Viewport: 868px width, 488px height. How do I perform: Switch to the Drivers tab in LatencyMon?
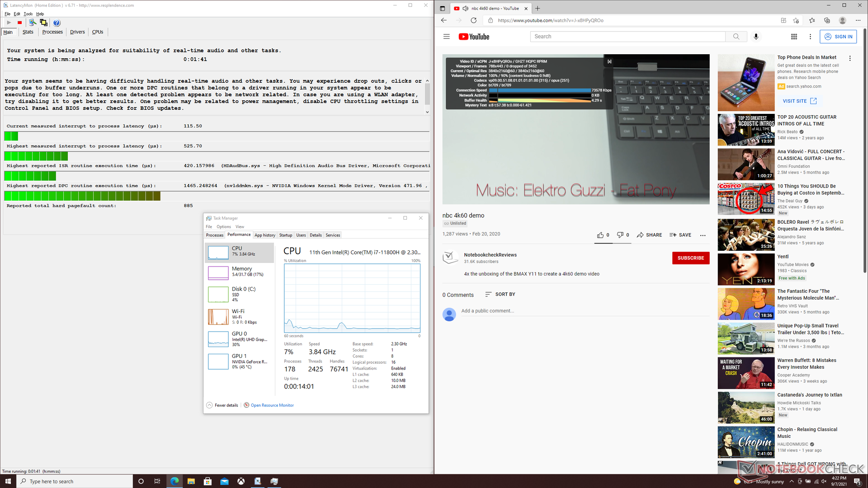coord(77,32)
